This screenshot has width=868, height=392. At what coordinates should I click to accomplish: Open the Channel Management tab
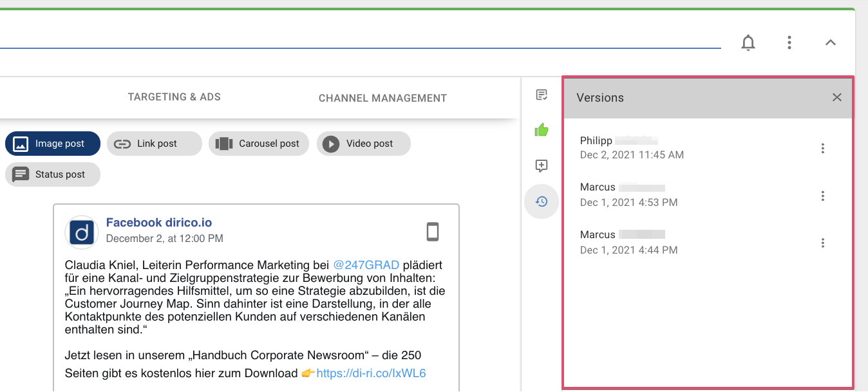pos(382,98)
